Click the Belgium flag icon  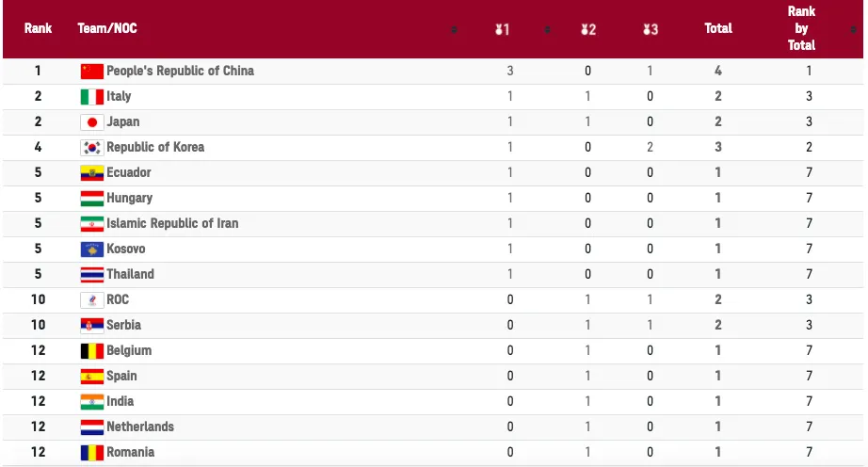coord(91,350)
